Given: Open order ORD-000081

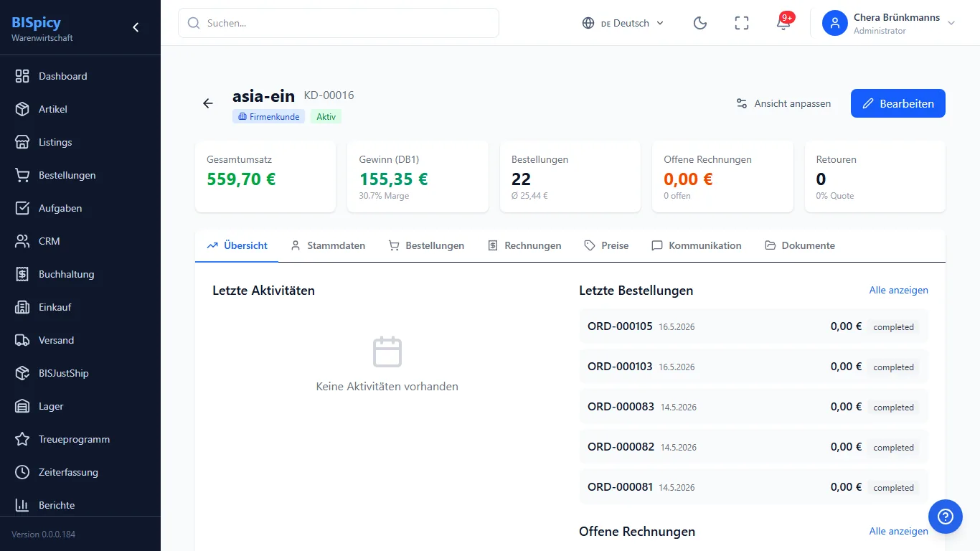Looking at the screenshot, I should tap(753, 487).
